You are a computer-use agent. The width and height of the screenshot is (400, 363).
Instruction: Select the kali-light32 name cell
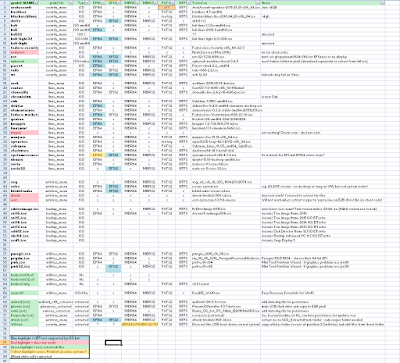tap(24, 39)
